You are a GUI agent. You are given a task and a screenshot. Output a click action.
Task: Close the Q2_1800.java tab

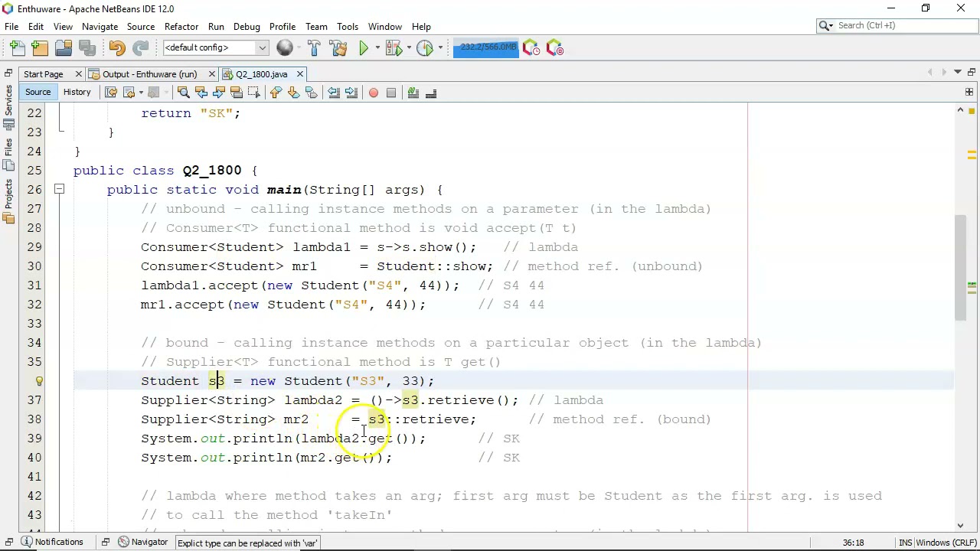click(x=299, y=74)
